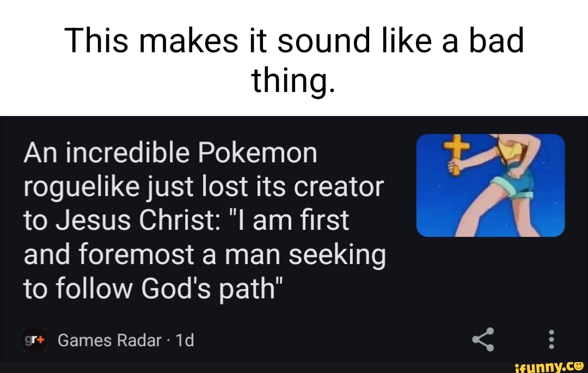Open the article options via the vertical ellipsis
Screen dimensions: 588x373
[551, 339]
